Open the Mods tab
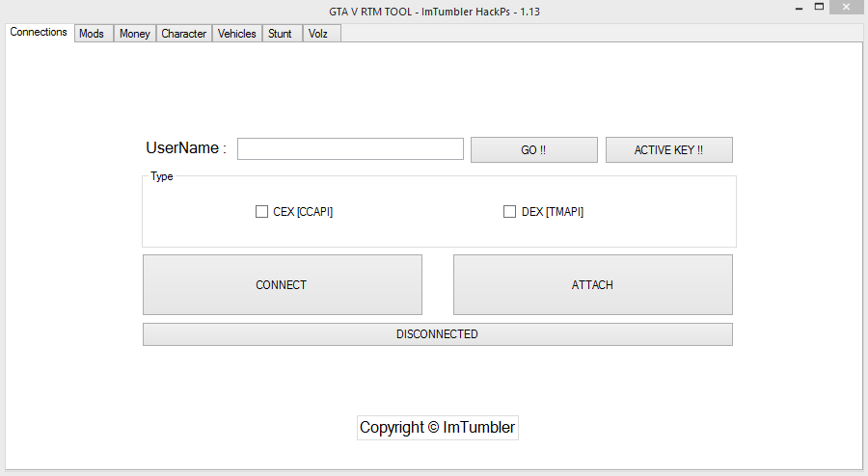The width and height of the screenshot is (868, 476). (92, 34)
